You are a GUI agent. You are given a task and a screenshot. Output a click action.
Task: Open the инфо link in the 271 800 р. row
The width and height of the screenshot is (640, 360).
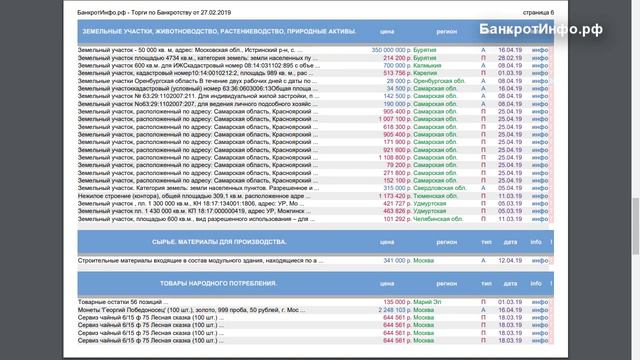(540, 173)
